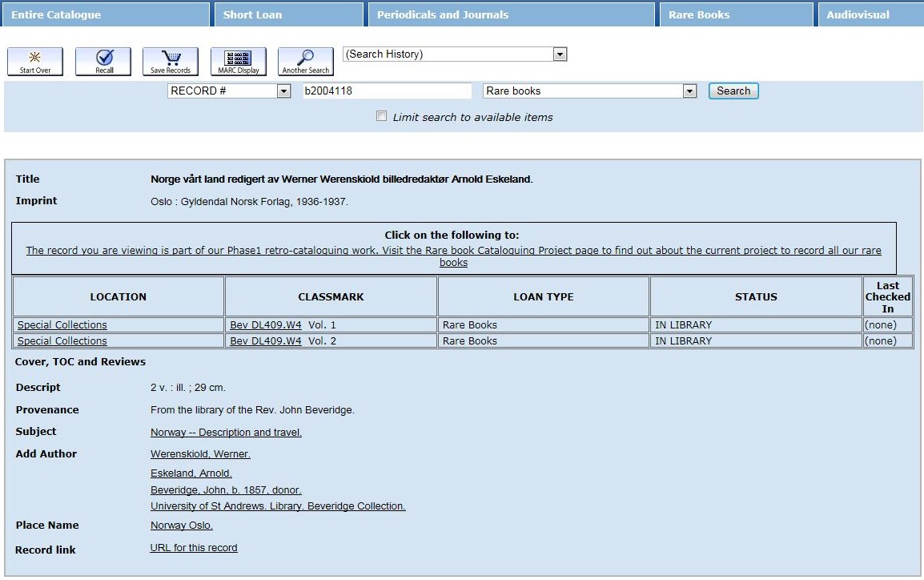
Task: Open the Audiovisual tab
Action: [870, 14]
